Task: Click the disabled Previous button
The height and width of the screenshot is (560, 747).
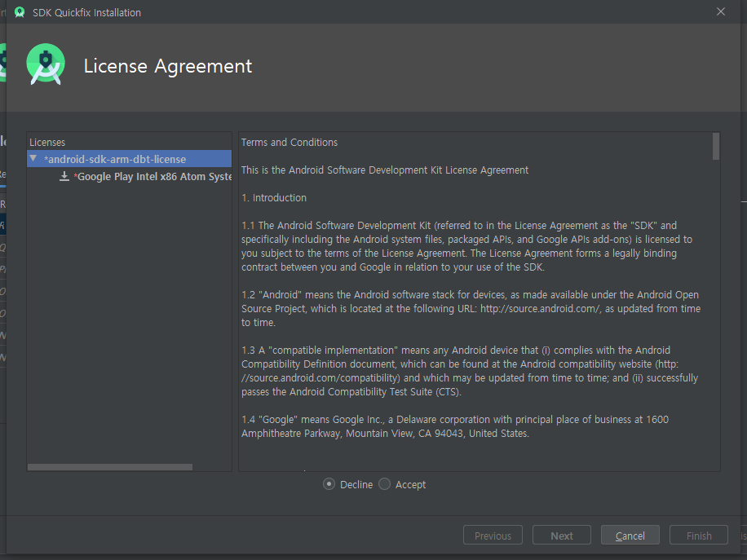Action: (493, 536)
